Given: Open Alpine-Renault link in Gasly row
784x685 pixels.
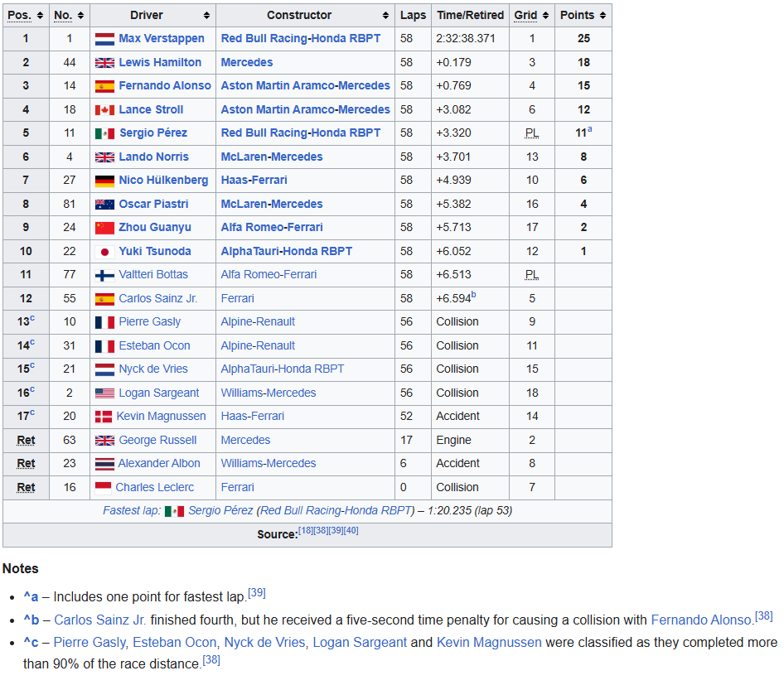Looking at the screenshot, I should click(x=258, y=321).
